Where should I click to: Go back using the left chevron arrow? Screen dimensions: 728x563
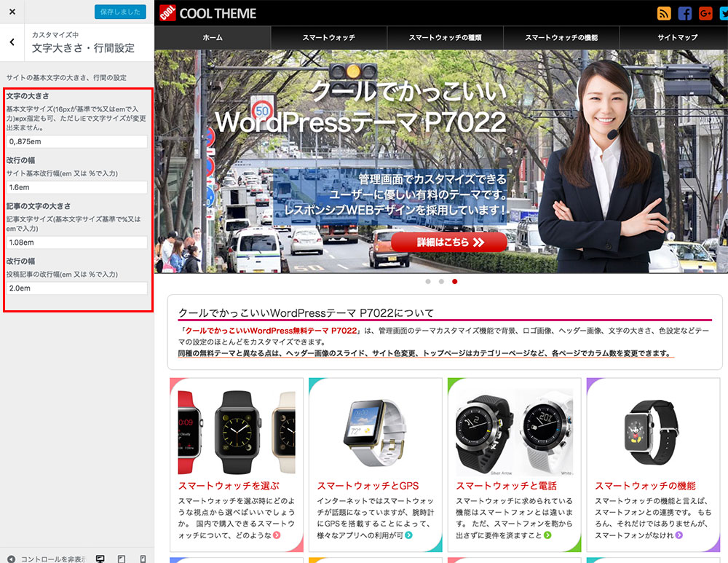12,42
